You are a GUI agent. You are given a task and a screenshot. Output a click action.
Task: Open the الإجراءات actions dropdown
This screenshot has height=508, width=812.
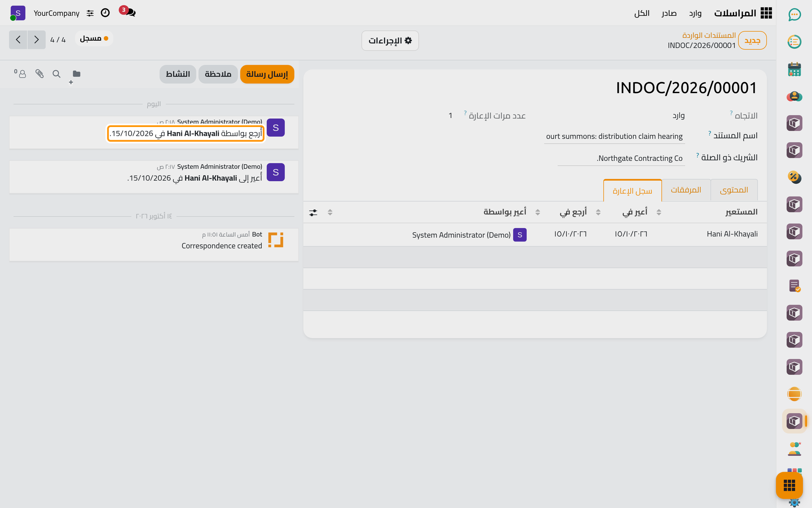pyautogui.click(x=390, y=41)
